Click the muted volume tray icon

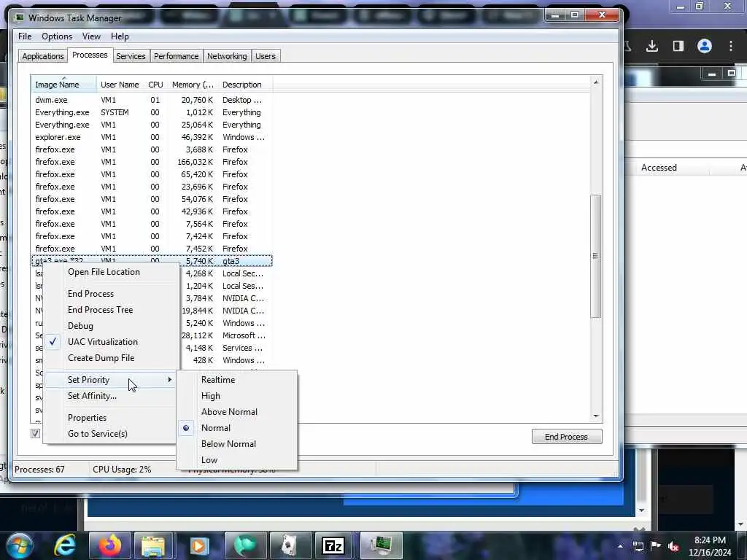pos(673,546)
